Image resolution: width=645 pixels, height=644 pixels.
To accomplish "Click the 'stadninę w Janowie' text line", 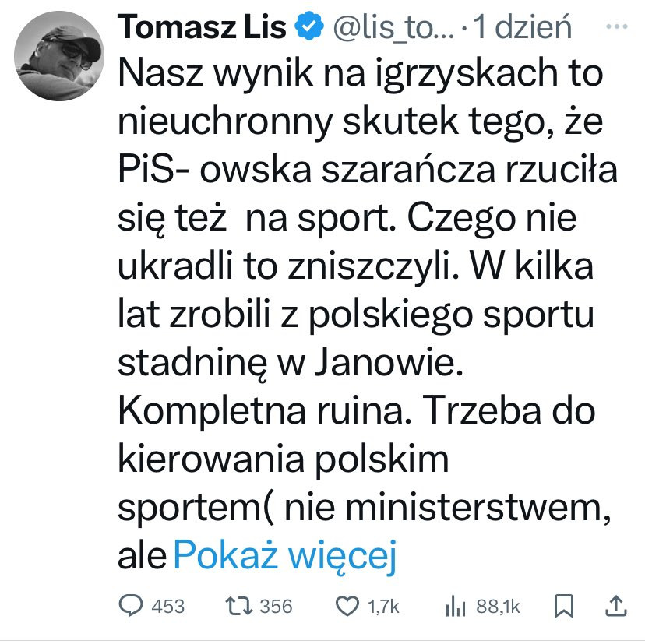I will [291, 362].
